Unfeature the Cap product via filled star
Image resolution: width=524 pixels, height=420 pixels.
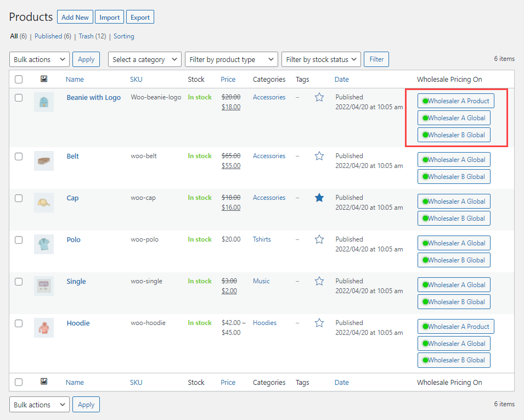[319, 198]
